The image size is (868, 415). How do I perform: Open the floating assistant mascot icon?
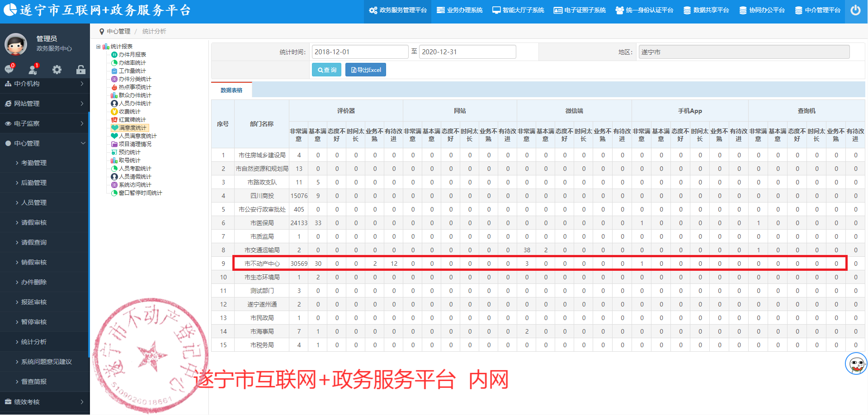tap(856, 364)
